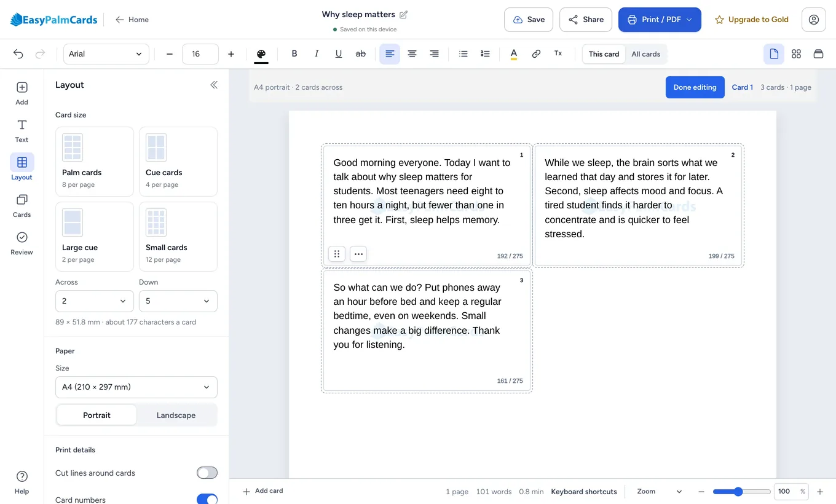Open the Zoom preset dropdown
Image resolution: width=836 pixels, height=504 pixels.
pos(660,492)
